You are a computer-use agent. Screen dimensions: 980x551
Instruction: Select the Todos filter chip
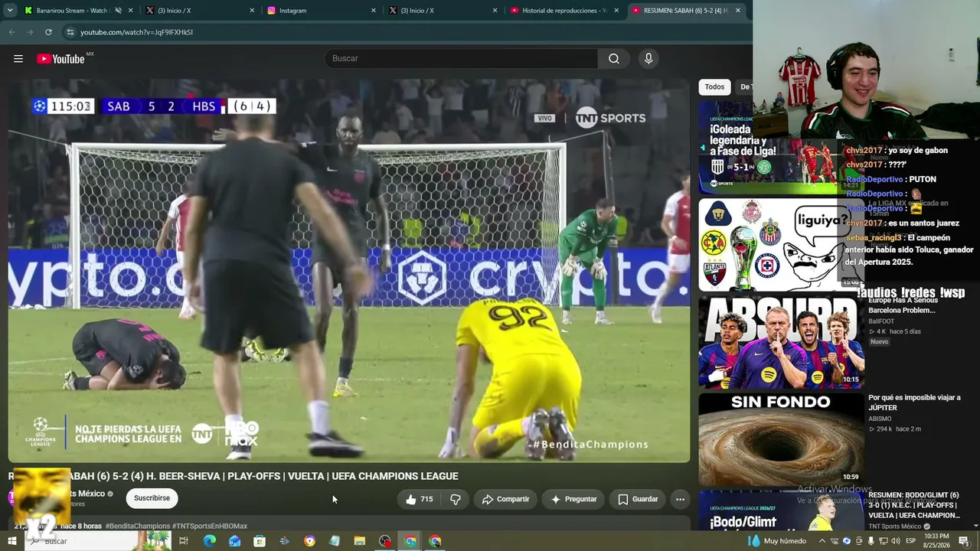tap(714, 87)
